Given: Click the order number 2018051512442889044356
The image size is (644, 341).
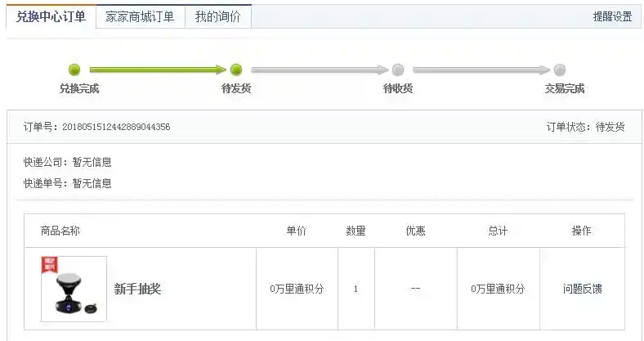Looking at the screenshot, I should 116,127.
